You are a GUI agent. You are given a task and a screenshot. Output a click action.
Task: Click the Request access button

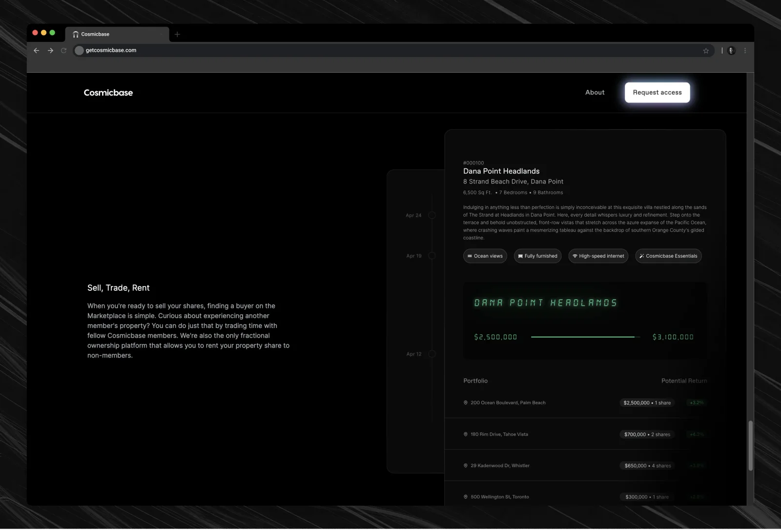(657, 93)
